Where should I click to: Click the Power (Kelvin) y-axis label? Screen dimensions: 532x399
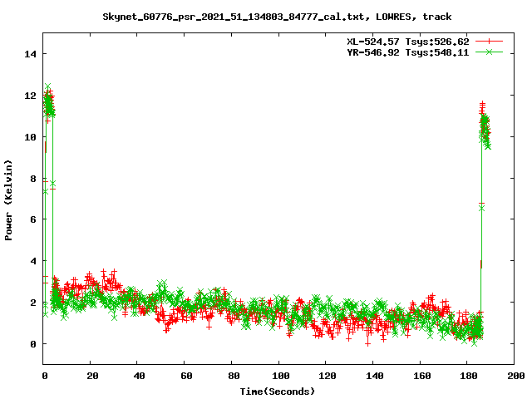click(8, 200)
